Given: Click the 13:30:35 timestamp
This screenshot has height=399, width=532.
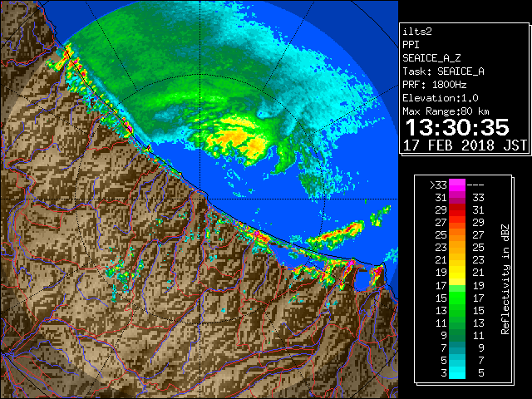Looking at the screenshot, I should pyautogui.click(x=457, y=127).
